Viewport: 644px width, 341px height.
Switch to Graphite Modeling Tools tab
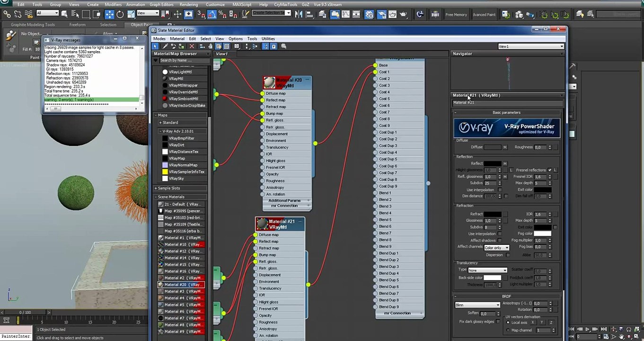pos(33,25)
